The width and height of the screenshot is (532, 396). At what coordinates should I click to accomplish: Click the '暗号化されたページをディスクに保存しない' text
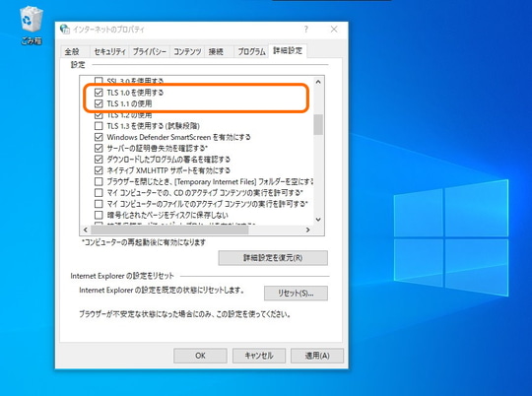click(167, 215)
